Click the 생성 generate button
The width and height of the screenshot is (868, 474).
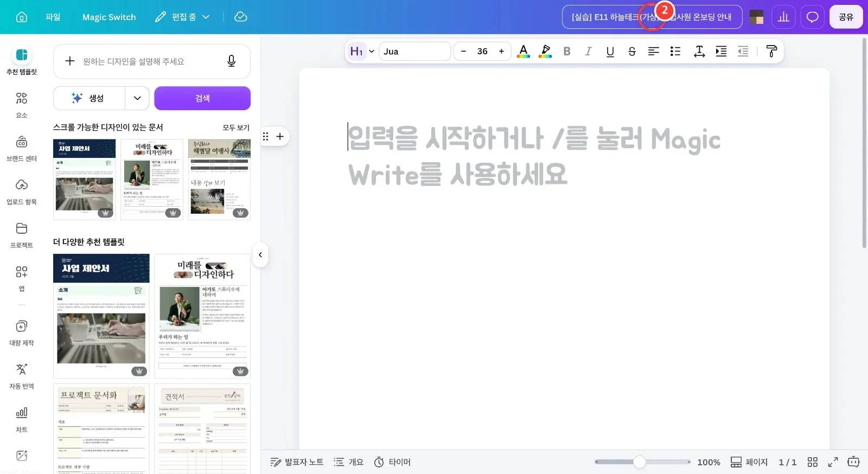click(x=90, y=98)
